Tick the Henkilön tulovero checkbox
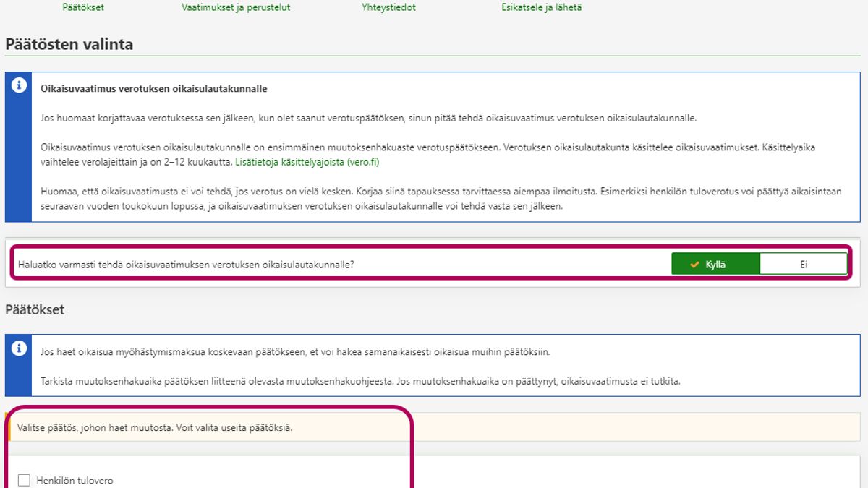The height and width of the screenshot is (488, 868). (25, 480)
